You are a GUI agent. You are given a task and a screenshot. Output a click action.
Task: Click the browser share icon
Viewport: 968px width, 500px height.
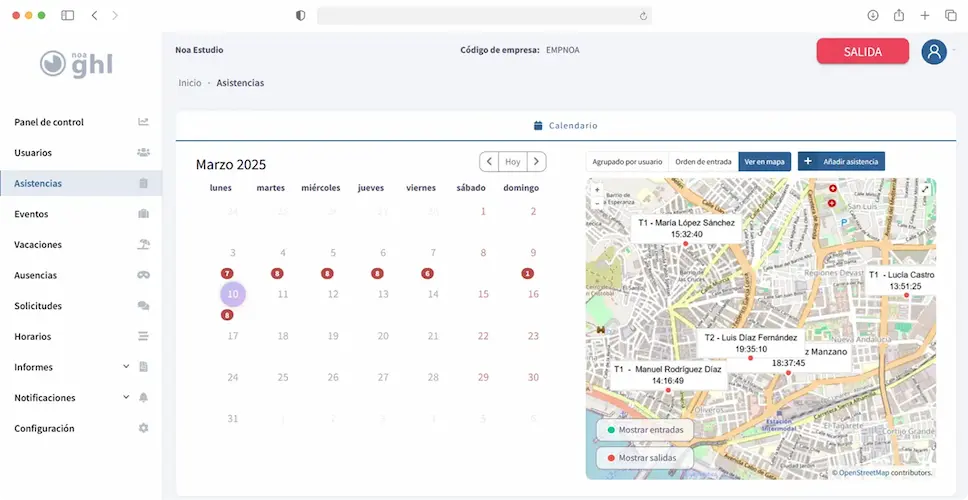(899, 15)
